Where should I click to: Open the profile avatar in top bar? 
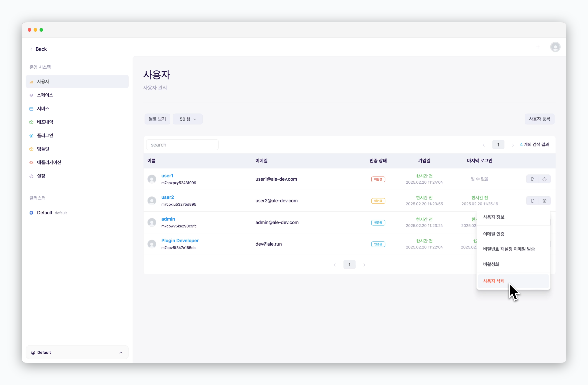click(x=555, y=47)
